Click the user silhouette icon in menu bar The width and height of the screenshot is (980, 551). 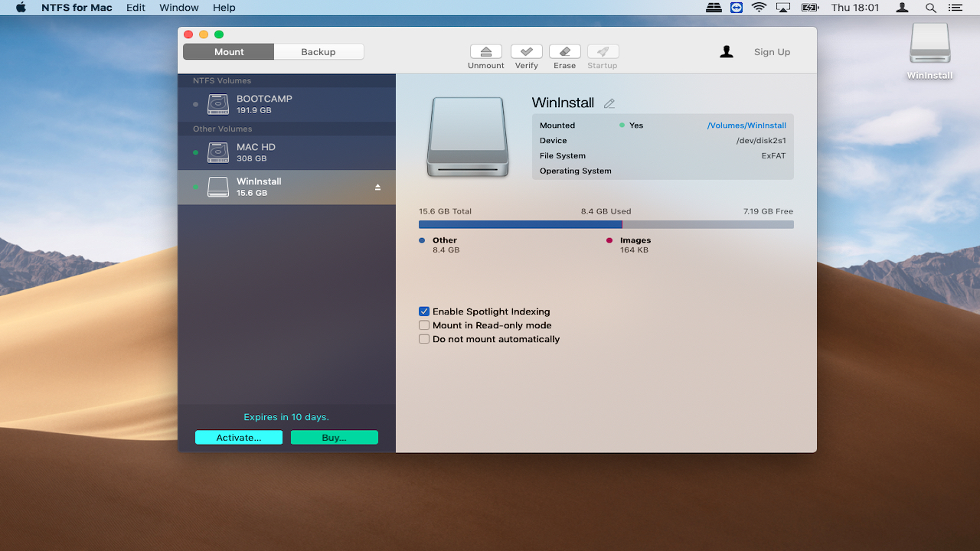(x=903, y=8)
